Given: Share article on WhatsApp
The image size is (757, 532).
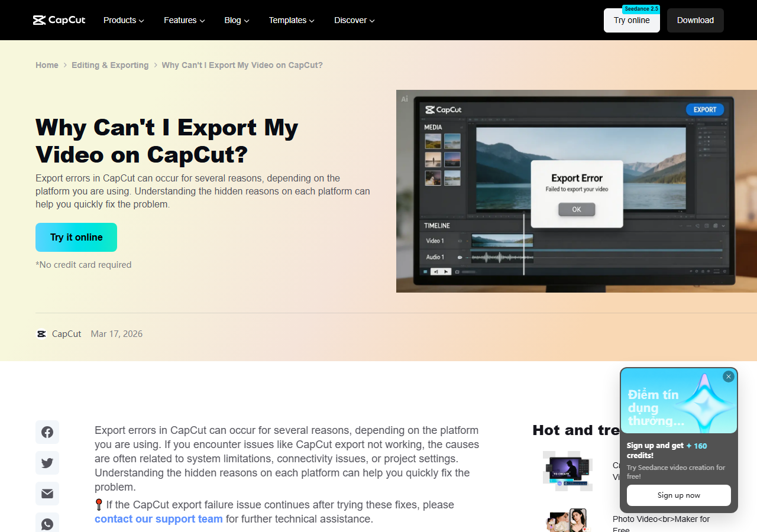Looking at the screenshot, I should coord(47,524).
